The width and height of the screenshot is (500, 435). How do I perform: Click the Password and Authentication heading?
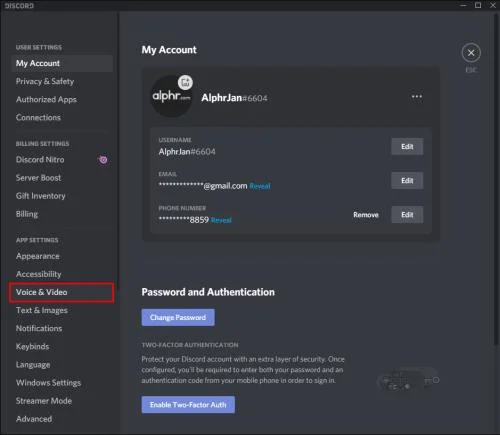(208, 292)
